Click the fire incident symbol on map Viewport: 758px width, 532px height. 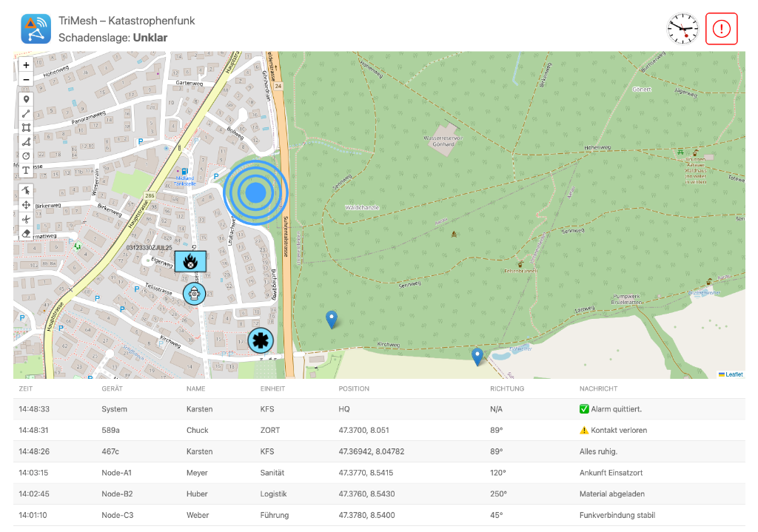(x=190, y=261)
